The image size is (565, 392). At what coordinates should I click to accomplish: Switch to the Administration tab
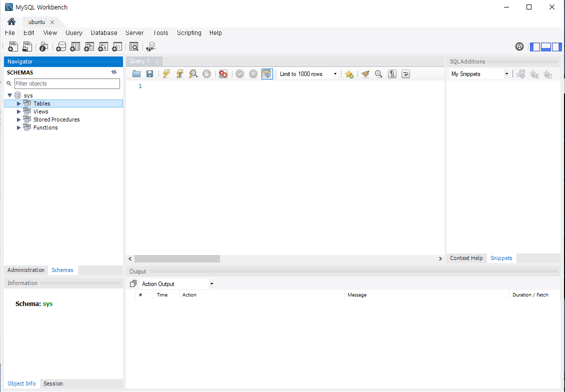click(x=26, y=270)
